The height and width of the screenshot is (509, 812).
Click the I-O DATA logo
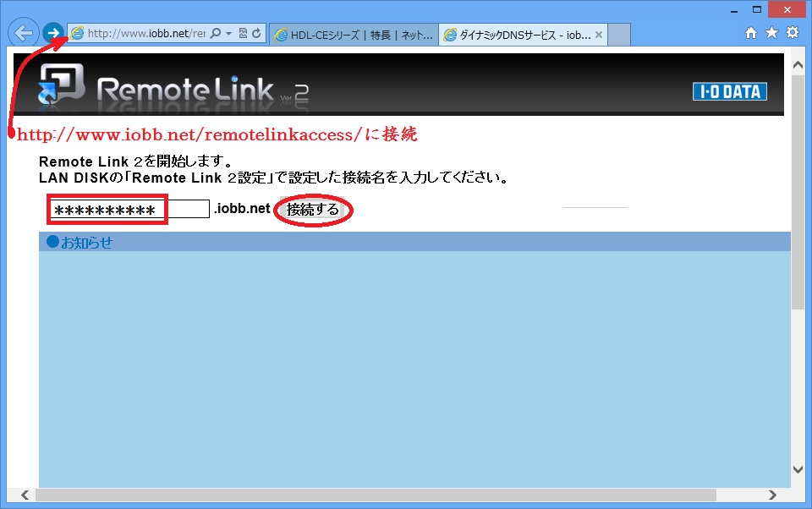tap(730, 91)
